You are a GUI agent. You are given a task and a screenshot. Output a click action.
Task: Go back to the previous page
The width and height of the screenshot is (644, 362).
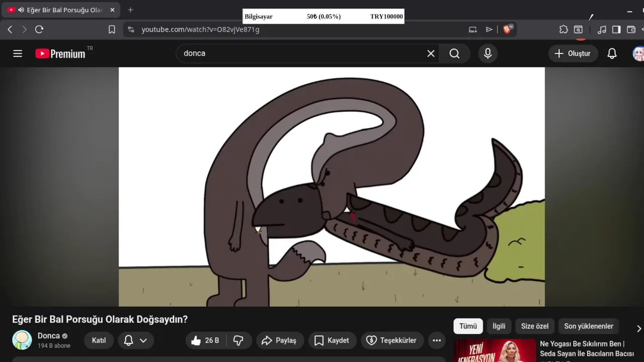point(10,30)
